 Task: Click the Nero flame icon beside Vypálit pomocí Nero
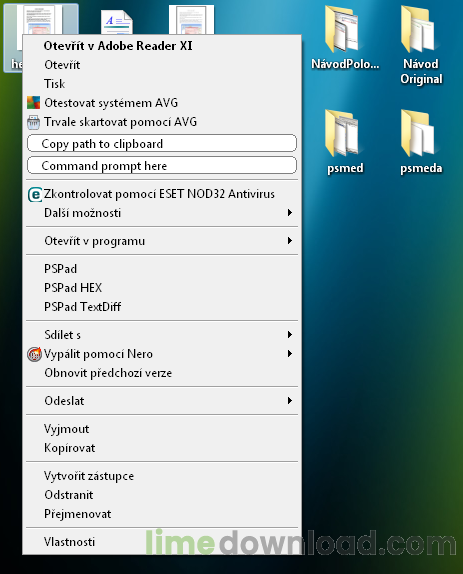point(34,354)
